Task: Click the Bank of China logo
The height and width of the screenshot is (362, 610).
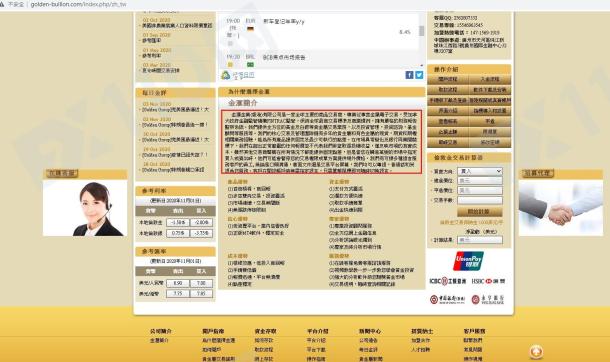Action: (447, 299)
